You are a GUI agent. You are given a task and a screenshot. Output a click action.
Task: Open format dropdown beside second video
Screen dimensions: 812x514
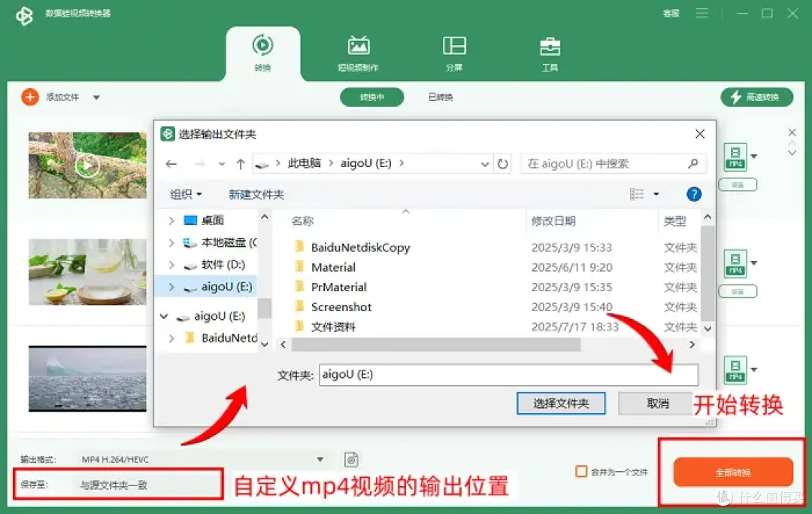point(754,263)
